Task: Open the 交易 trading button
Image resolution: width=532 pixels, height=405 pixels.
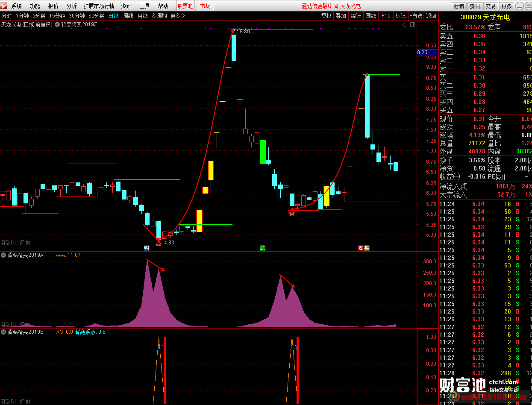Action: pyautogui.click(x=491, y=6)
